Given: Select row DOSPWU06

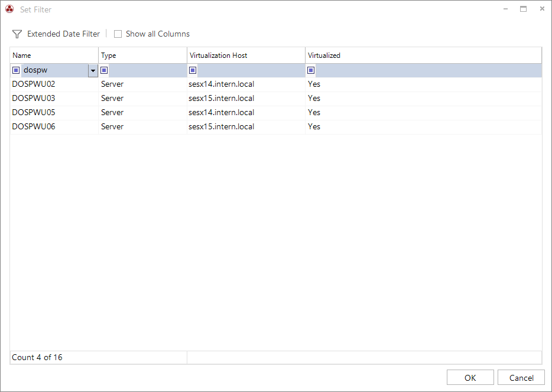Looking at the screenshot, I should point(276,126).
